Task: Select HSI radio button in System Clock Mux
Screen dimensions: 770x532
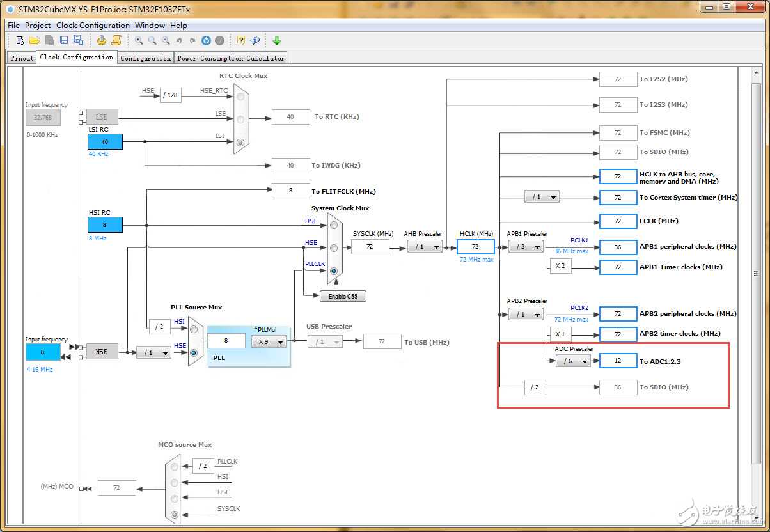Action: point(333,224)
